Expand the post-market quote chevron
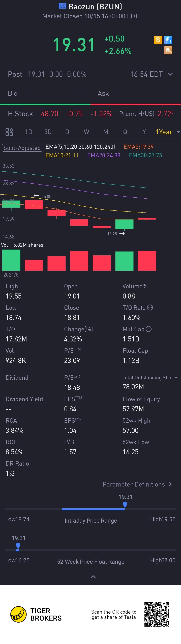Screen dimensions: 181x644 (170, 74)
